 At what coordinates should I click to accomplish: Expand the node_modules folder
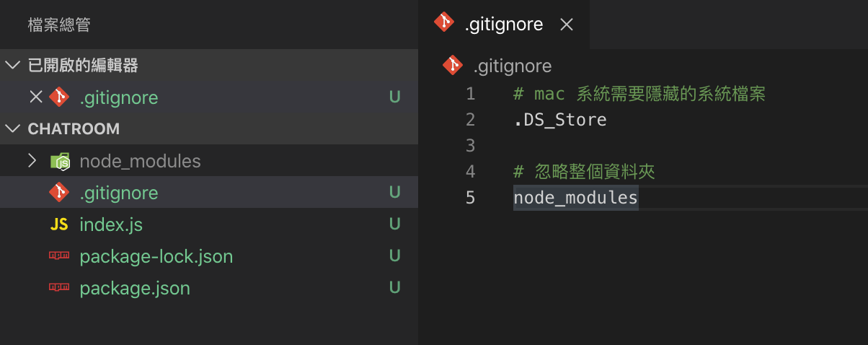32,160
